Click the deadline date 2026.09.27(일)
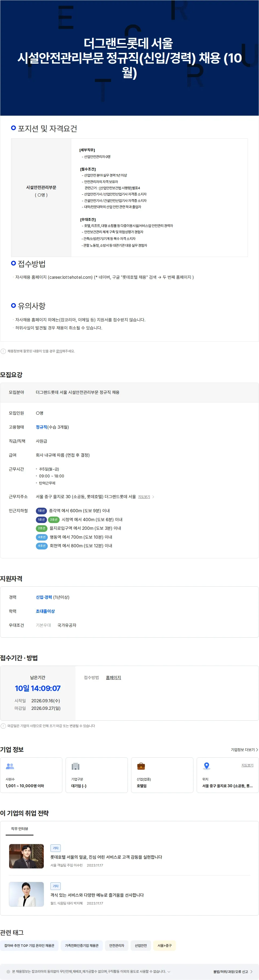 pos(46,708)
